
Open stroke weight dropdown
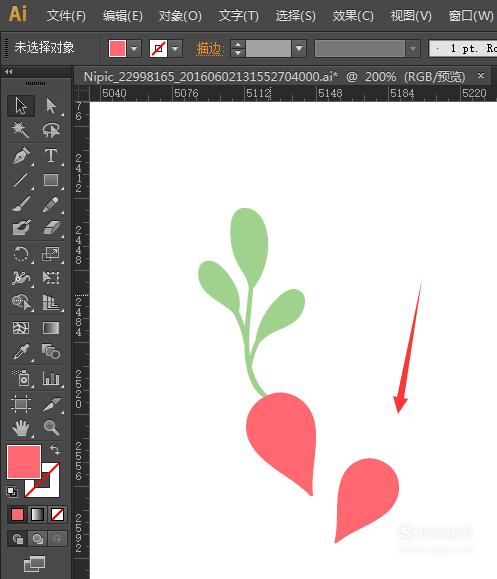click(x=299, y=48)
